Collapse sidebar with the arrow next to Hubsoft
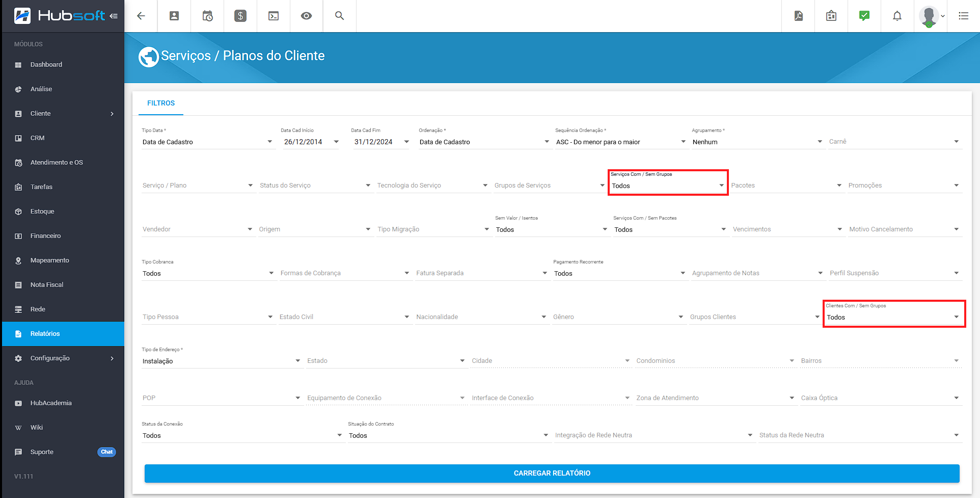 coord(114,16)
